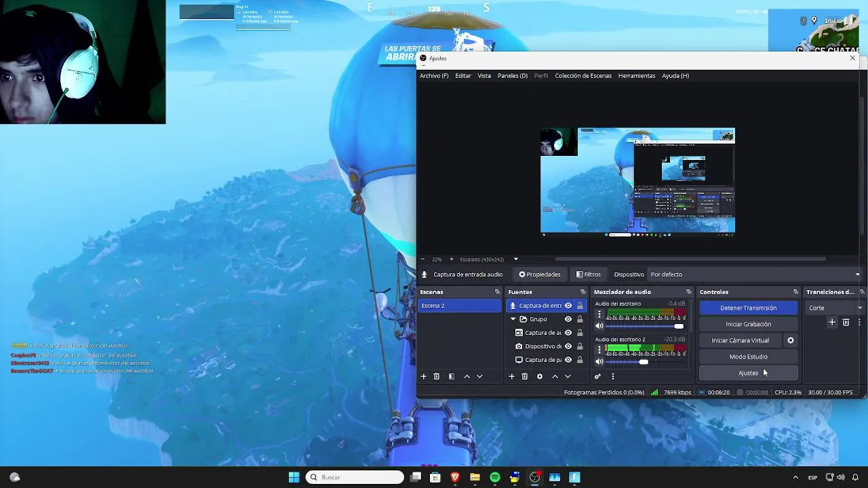Image resolution: width=868 pixels, height=488 pixels.
Task: Start virtual camera with Iniciar Cámara Virtual
Action: 741,340
